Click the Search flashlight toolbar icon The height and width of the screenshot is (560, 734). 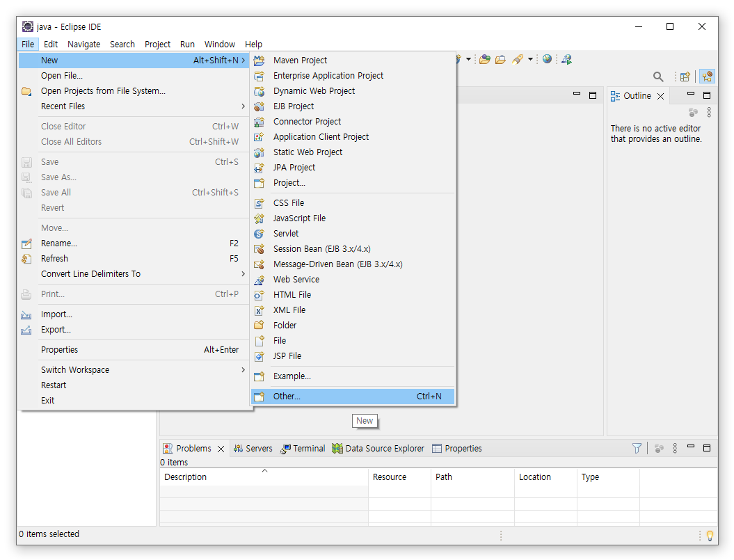point(517,59)
